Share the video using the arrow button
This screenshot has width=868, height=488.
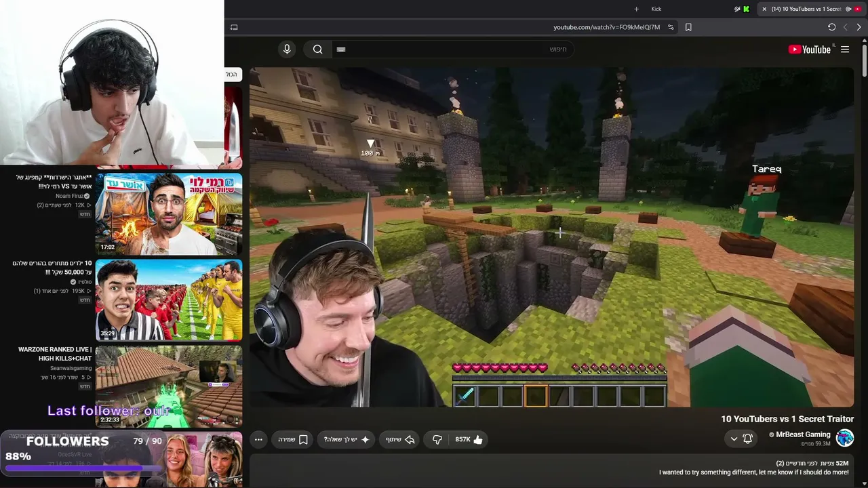pyautogui.click(x=400, y=439)
